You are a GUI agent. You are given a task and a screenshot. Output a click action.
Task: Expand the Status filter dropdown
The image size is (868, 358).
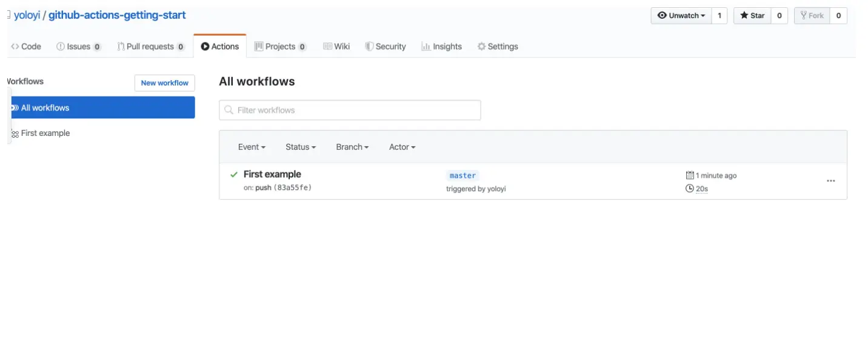click(x=301, y=147)
